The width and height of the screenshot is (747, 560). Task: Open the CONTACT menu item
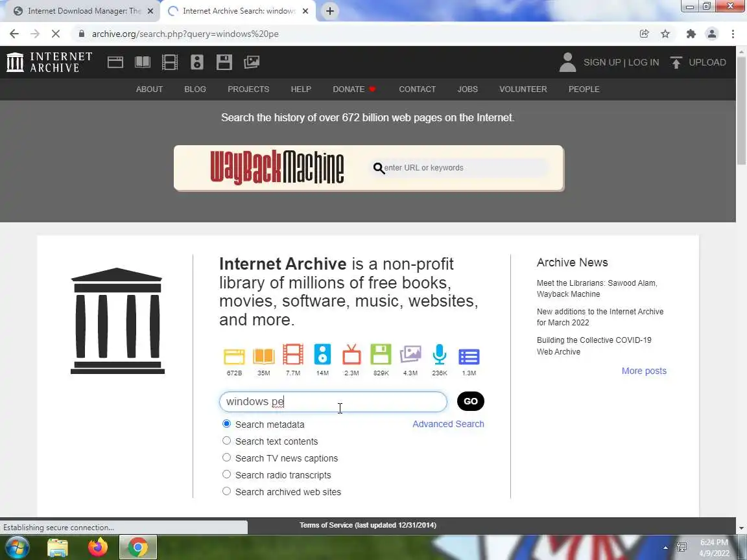click(417, 89)
